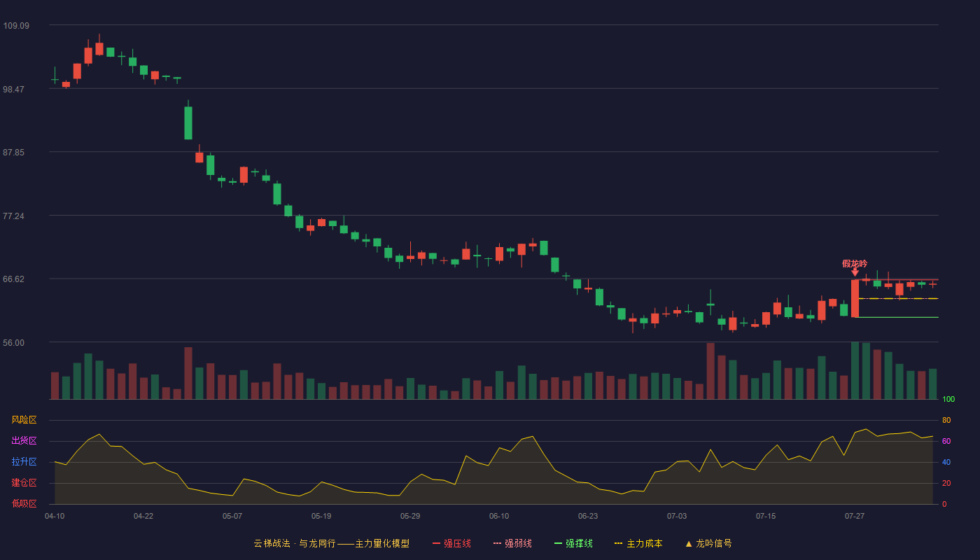The image size is (980, 560).
Task: Select the large green gap-down candle in late April
Action: click(188, 123)
